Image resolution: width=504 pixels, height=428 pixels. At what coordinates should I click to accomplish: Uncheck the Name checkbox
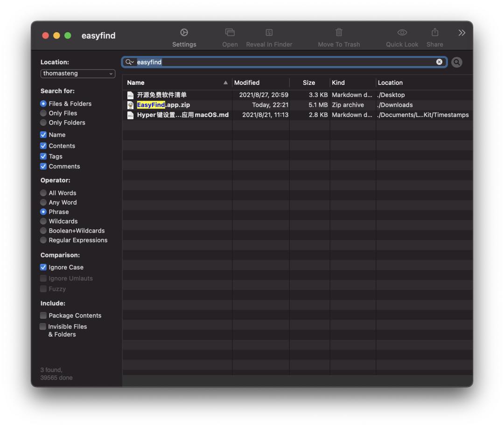(x=43, y=135)
